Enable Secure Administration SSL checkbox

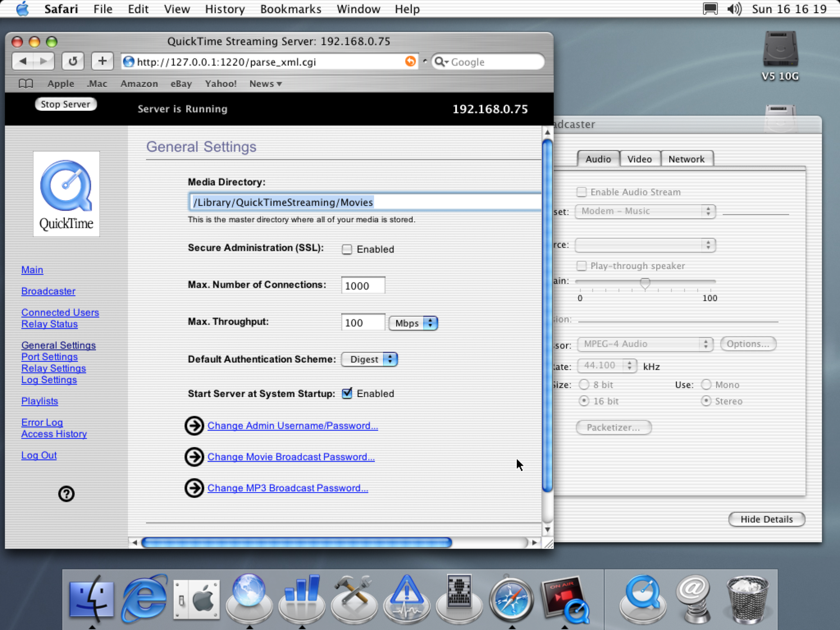[x=347, y=249]
